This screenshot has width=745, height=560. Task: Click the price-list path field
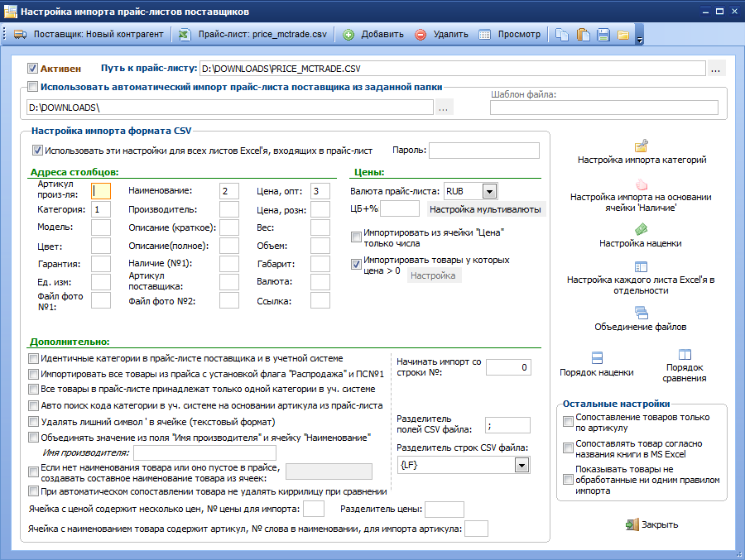[452, 69]
